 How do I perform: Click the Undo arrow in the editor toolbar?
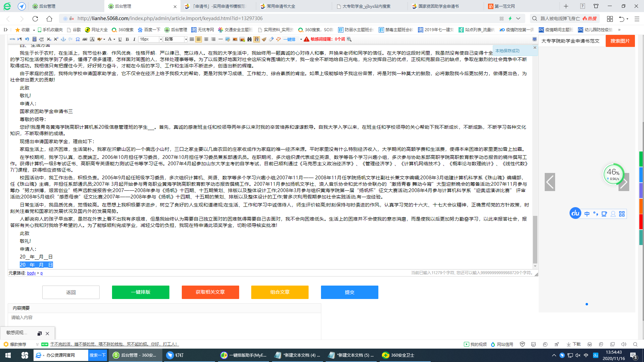tap(27, 39)
